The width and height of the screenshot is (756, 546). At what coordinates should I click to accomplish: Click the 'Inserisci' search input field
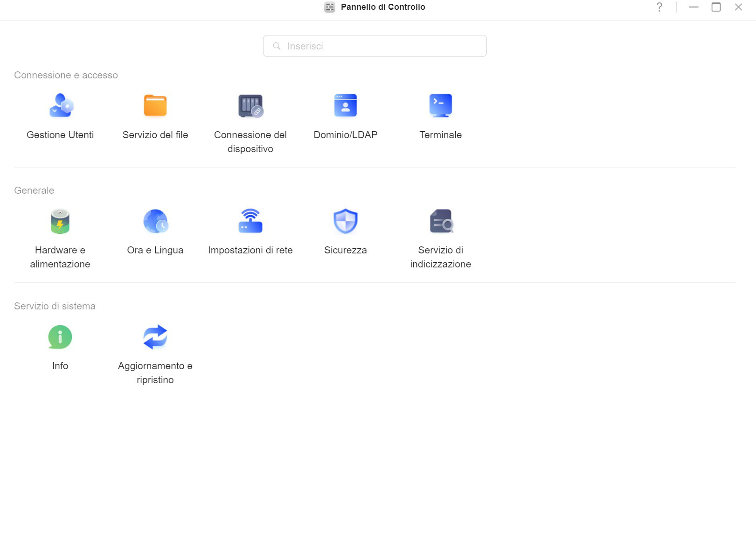point(382,46)
